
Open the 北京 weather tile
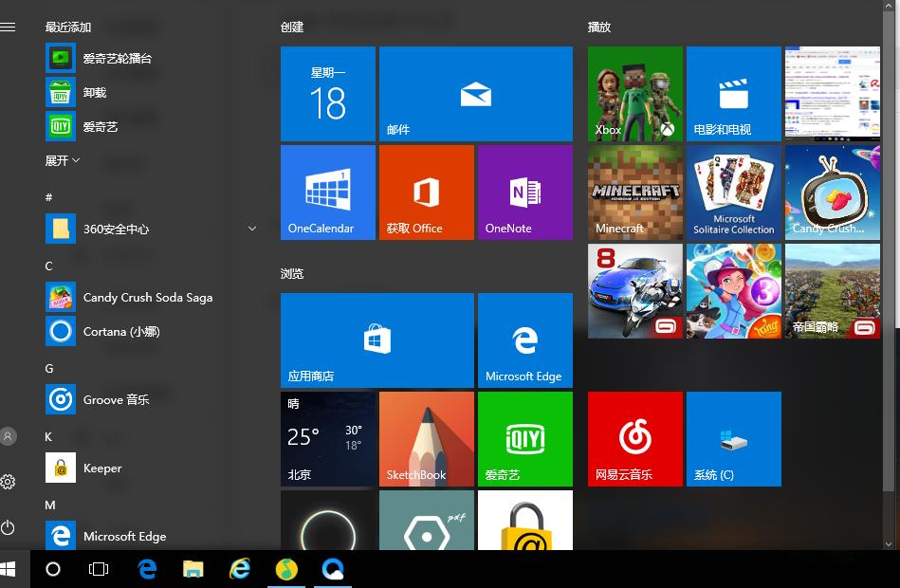[x=327, y=438]
